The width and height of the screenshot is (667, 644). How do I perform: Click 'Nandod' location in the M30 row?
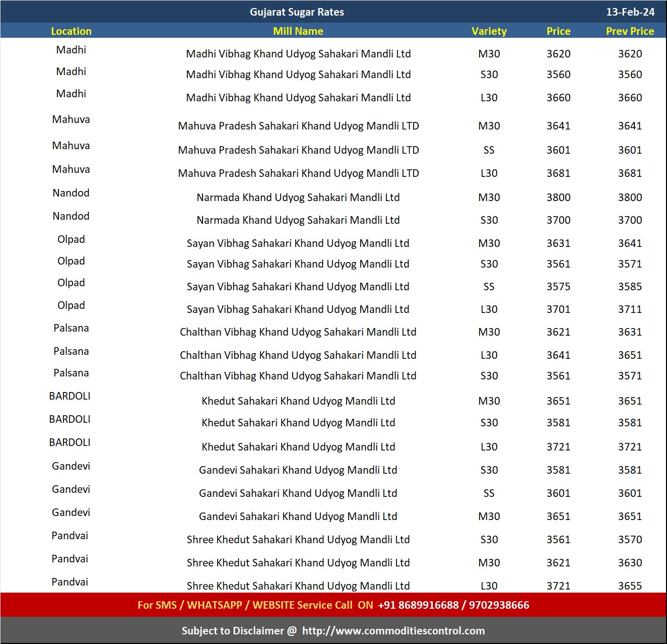click(71, 193)
